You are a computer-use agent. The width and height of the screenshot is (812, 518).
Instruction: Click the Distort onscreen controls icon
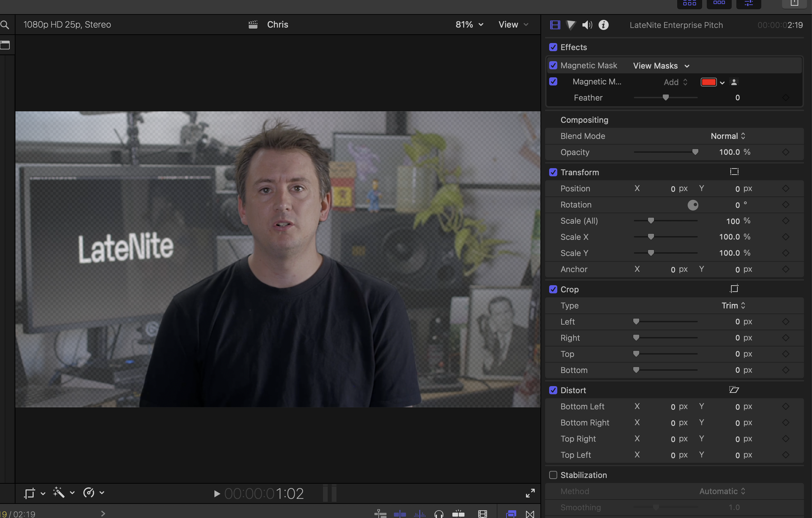[734, 390]
